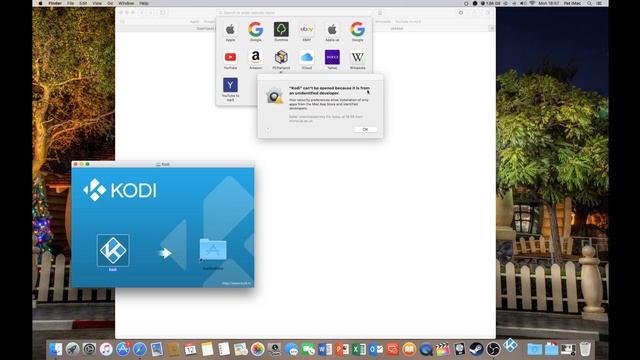The height and width of the screenshot is (360, 640).
Task: Click OK in the Kodi unidentified developer dialog
Action: coord(365,129)
